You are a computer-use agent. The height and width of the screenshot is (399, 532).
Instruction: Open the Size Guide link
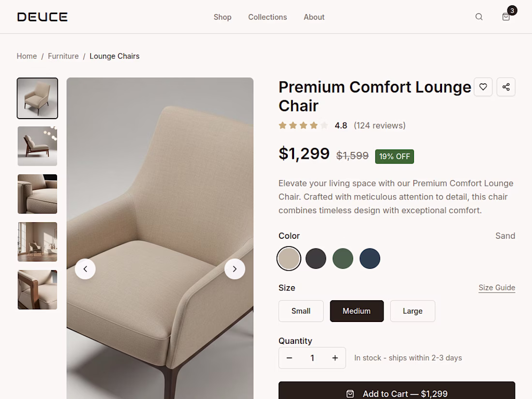(x=497, y=288)
